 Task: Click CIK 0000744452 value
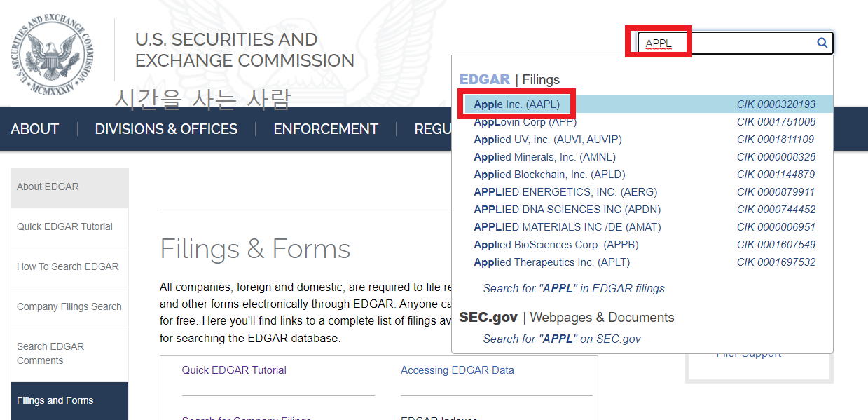[x=776, y=210]
